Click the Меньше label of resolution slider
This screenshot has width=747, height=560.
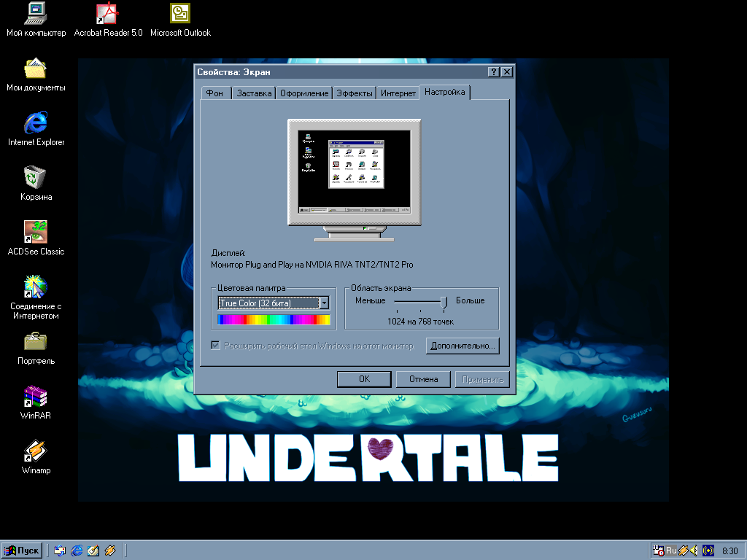tap(370, 300)
